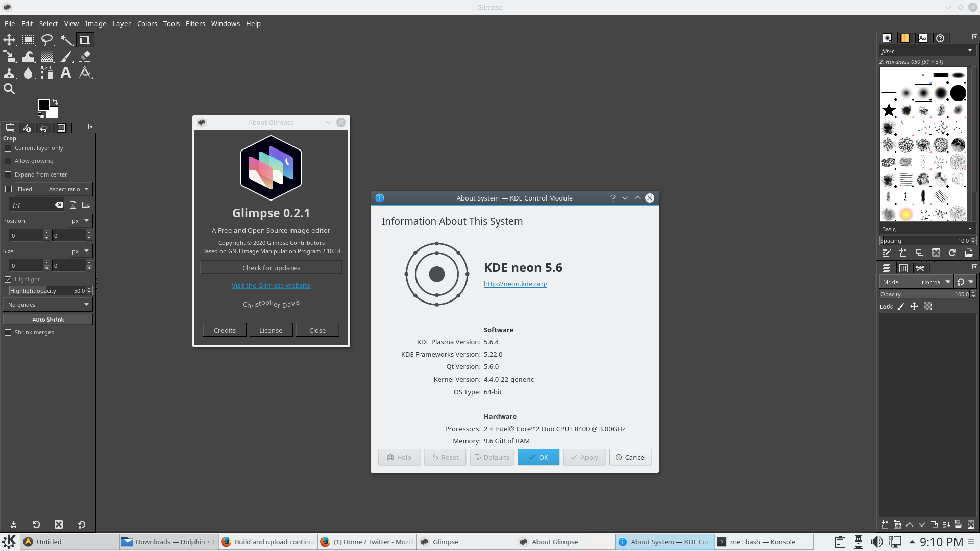Select the Crop tool

point(85,40)
